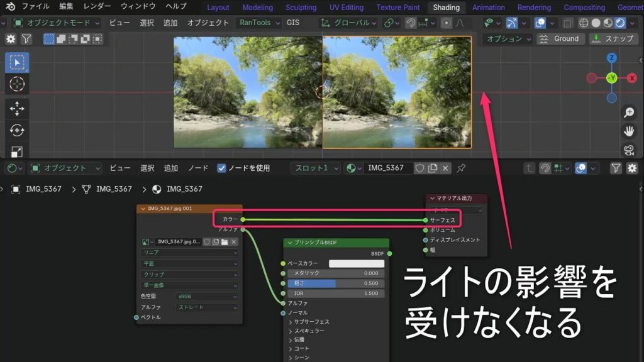Duplicate IMG_5367 material with copy icon
Image resolution: width=644 pixels, height=362 pixels.
pyautogui.click(x=433, y=168)
